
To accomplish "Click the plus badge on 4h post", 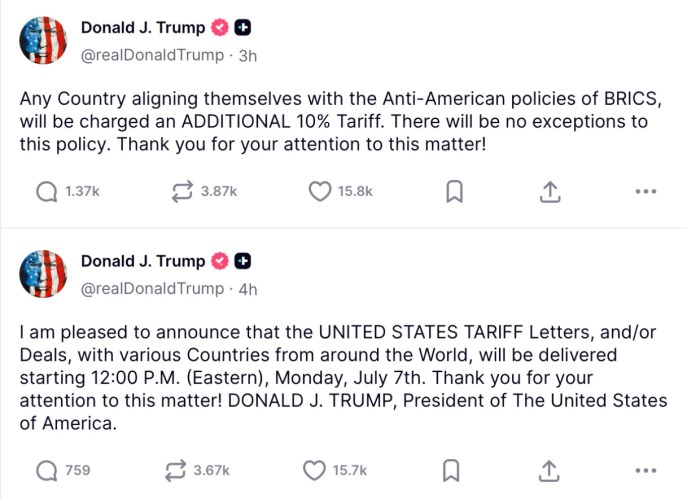I will 242,261.
